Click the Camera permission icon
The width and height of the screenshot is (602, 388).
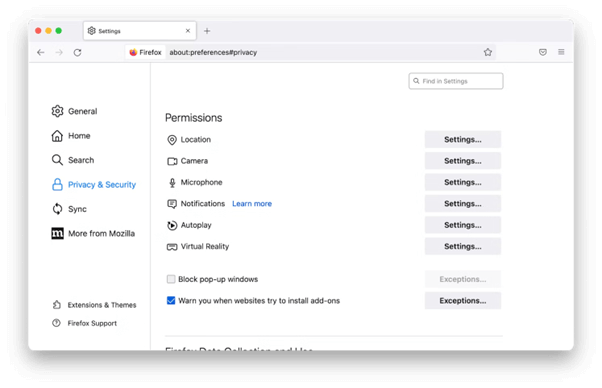click(172, 161)
